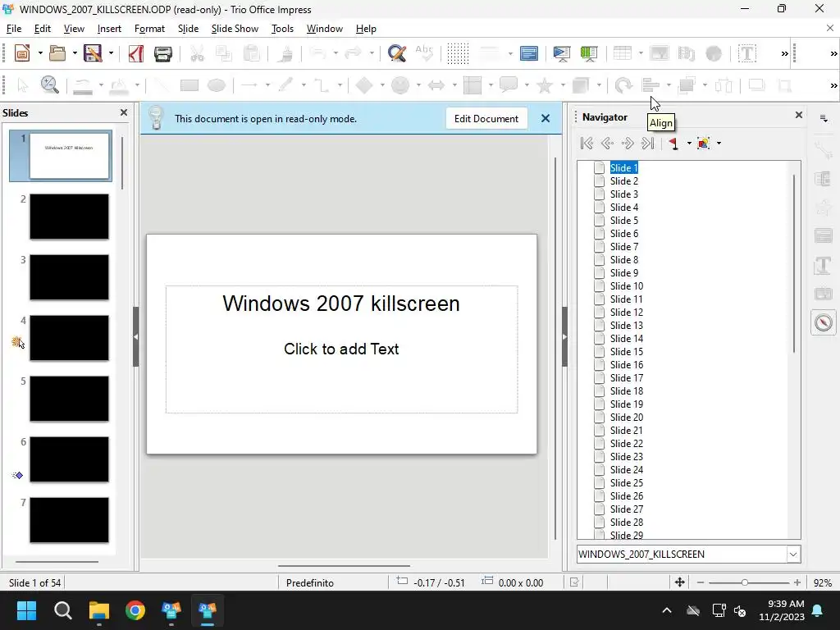The width and height of the screenshot is (840, 630).
Task: Select the Zoom & Pan tool
Action: tap(49, 85)
